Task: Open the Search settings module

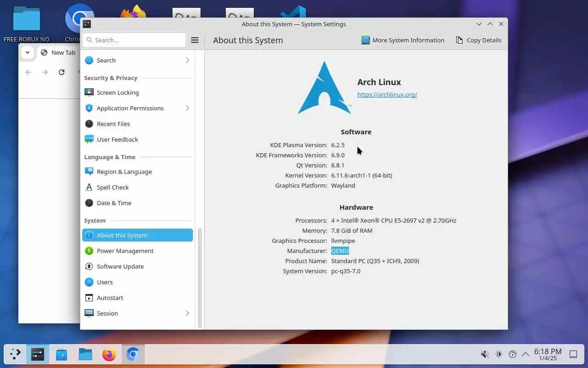Action: (x=137, y=60)
